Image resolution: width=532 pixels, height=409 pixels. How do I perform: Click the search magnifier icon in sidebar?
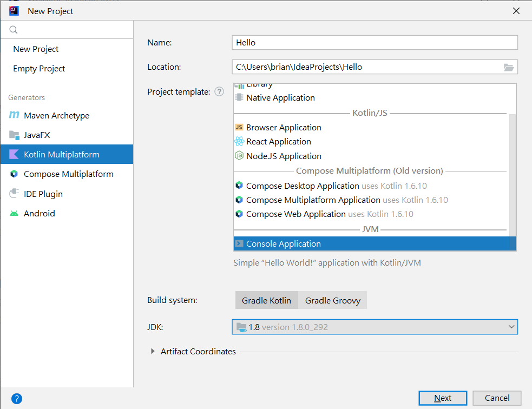coord(14,30)
